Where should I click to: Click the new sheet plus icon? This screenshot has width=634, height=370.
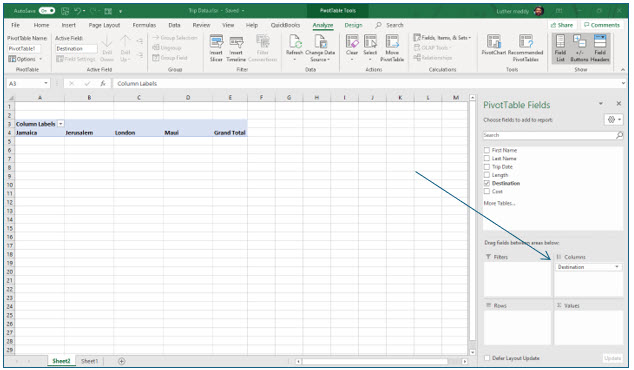121,361
